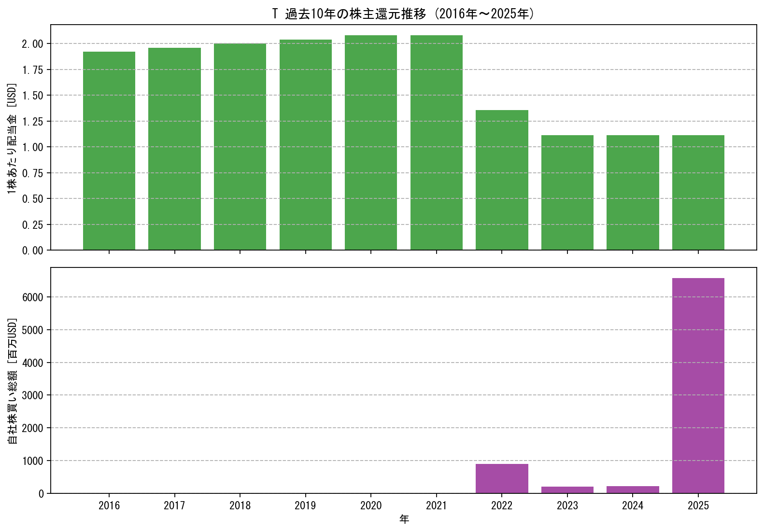Choose the '0.25' dividend axis tick label
The height and width of the screenshot is (532, 764).
33,225
